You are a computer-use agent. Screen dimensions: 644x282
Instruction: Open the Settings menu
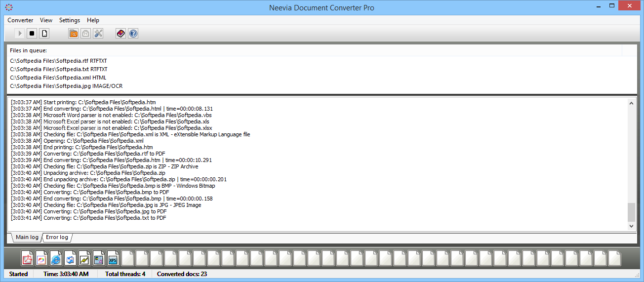[x=70, y=20]
